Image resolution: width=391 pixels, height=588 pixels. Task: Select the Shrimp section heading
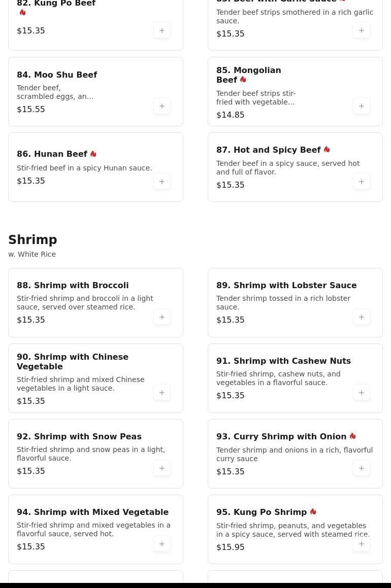tap(32, 240)
